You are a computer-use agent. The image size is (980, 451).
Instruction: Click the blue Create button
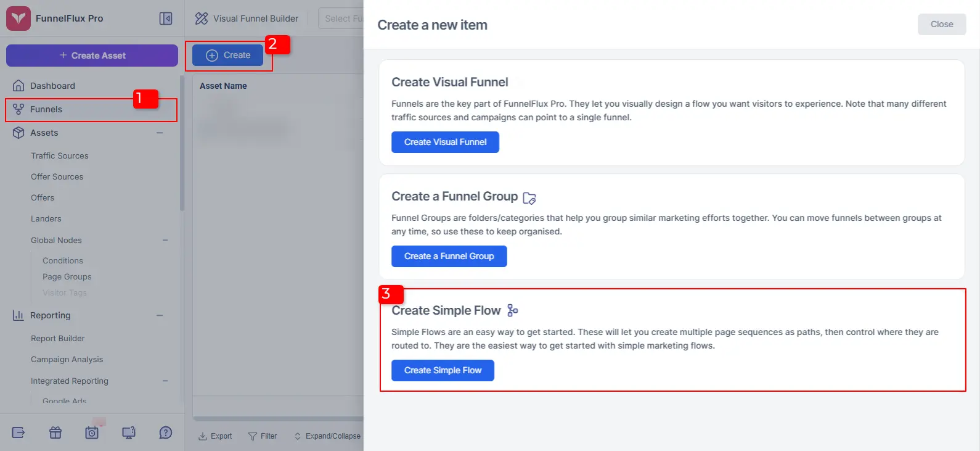point(228,56)
